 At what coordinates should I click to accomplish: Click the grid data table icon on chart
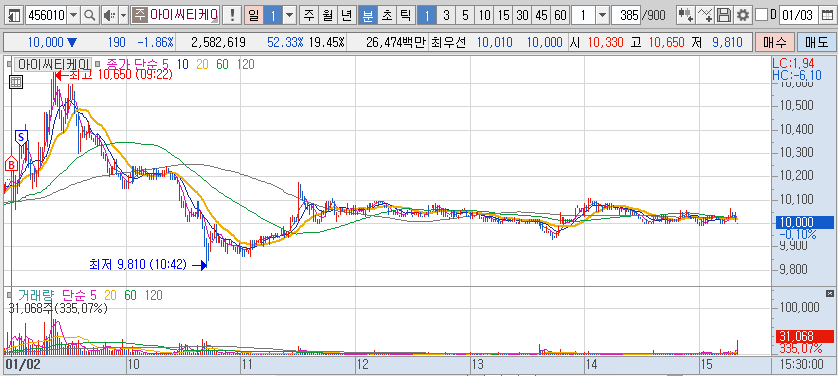[x=15, y=82]
